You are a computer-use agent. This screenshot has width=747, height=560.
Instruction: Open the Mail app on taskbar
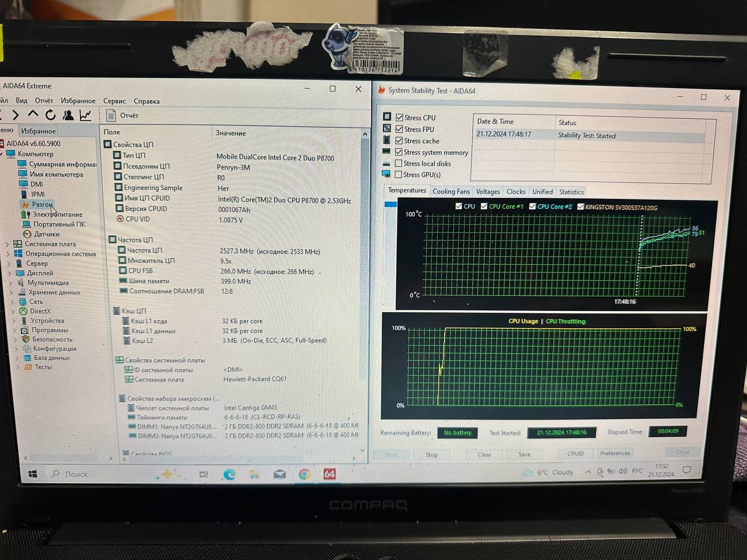coord(280,474)
